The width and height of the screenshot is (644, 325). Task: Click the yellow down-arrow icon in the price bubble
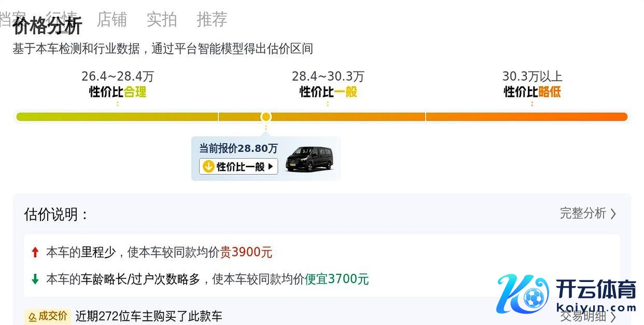tap(208, 166)
